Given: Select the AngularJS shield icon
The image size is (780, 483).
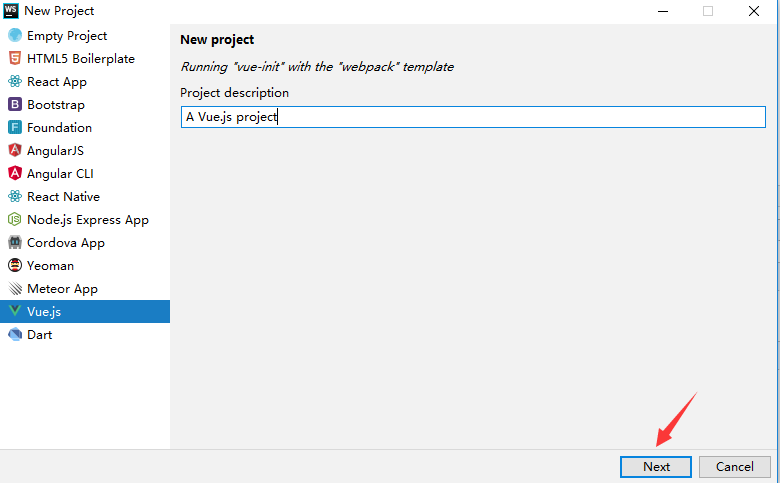Looking at the screenshot, I should 15,151.
